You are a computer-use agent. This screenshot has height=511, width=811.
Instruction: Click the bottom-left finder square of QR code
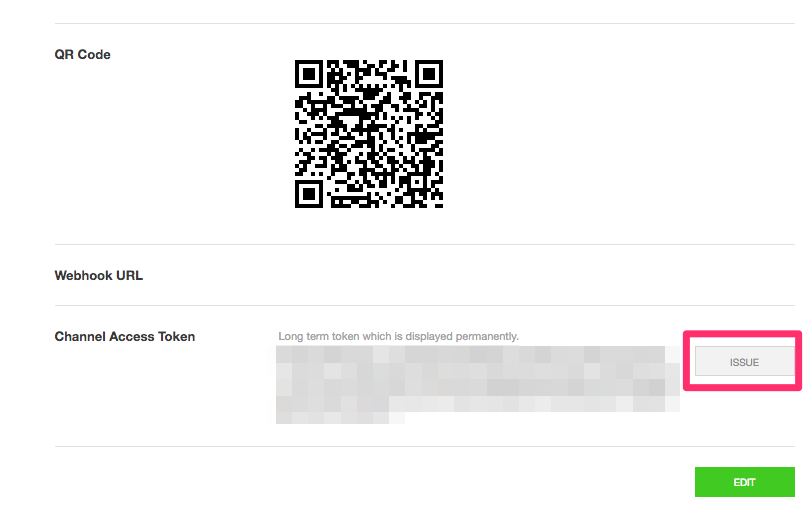coord(309,194)
